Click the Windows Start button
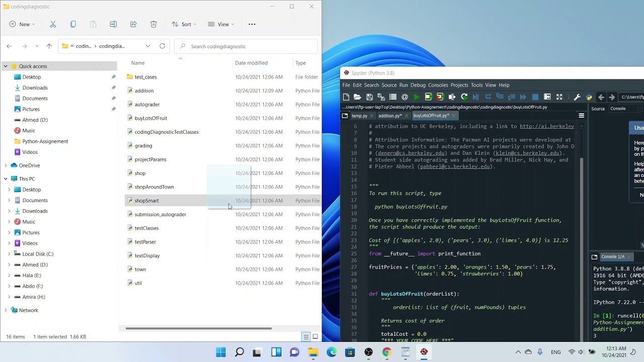 pos(221,352)
